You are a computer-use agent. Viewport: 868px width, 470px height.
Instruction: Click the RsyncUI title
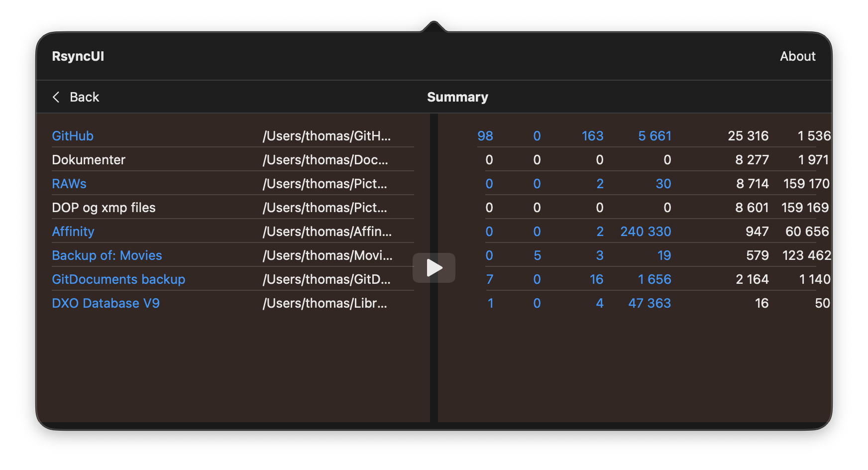[78, 56]
